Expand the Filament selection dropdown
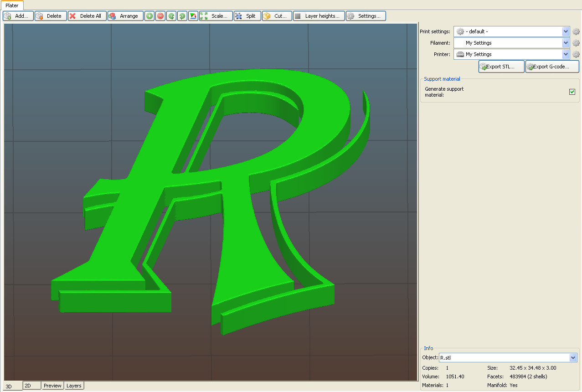Screen dimensions: 582x392 tap(565, 43)
